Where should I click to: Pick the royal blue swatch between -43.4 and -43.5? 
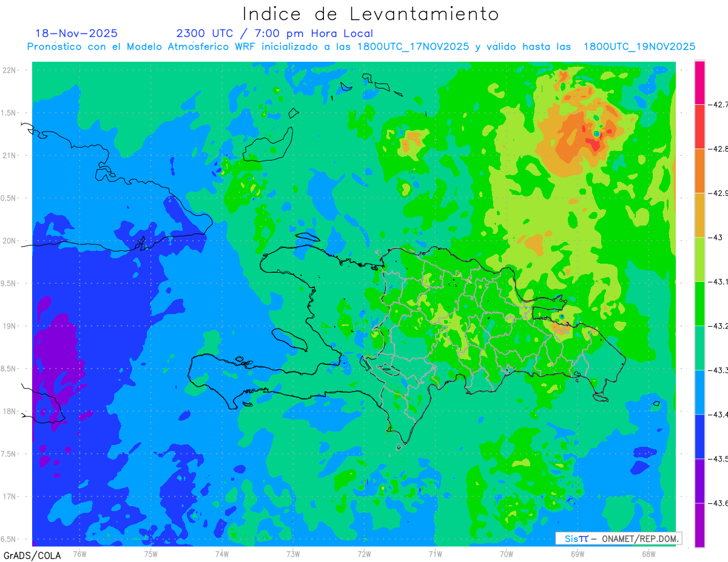tap(699, 437)
